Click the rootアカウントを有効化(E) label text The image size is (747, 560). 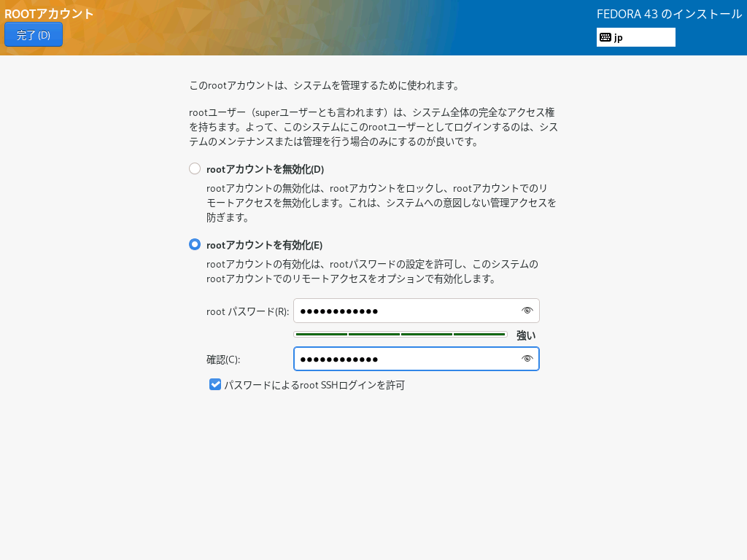264,245
